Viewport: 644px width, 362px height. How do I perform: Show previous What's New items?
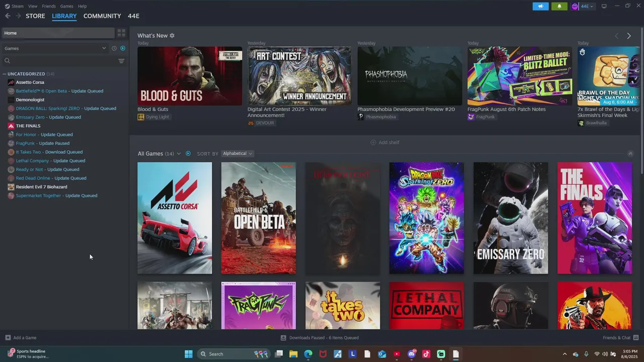point(617,36)
